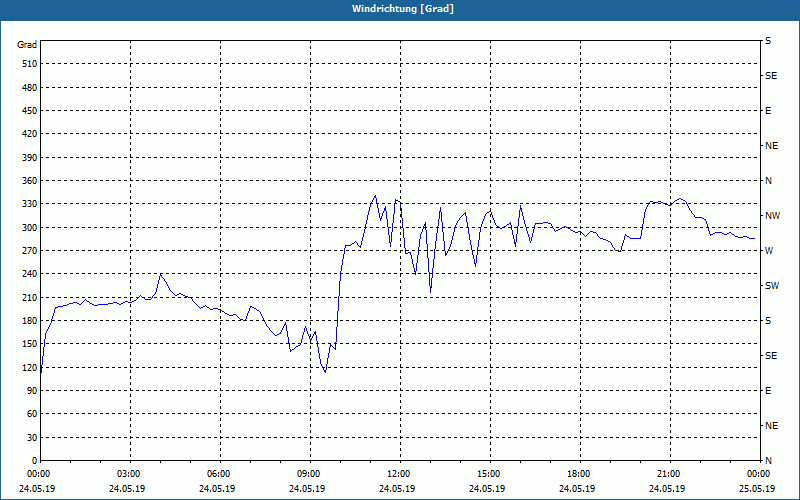Select the SW compass label on the right axis

point(772,286)
